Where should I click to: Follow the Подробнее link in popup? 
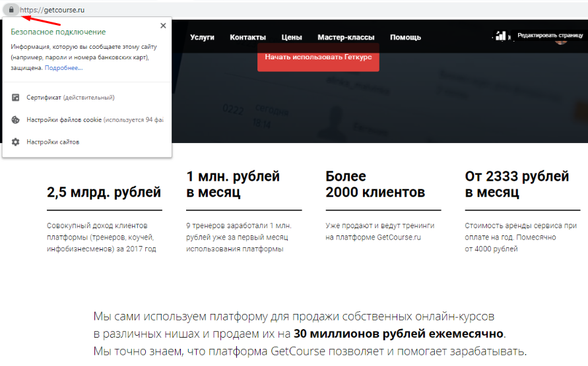pyautogui.click(x=64, y=68)
